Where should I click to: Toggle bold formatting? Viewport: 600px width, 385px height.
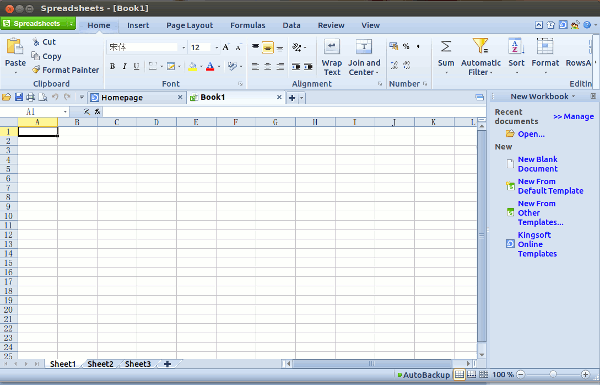click(112, 66)
